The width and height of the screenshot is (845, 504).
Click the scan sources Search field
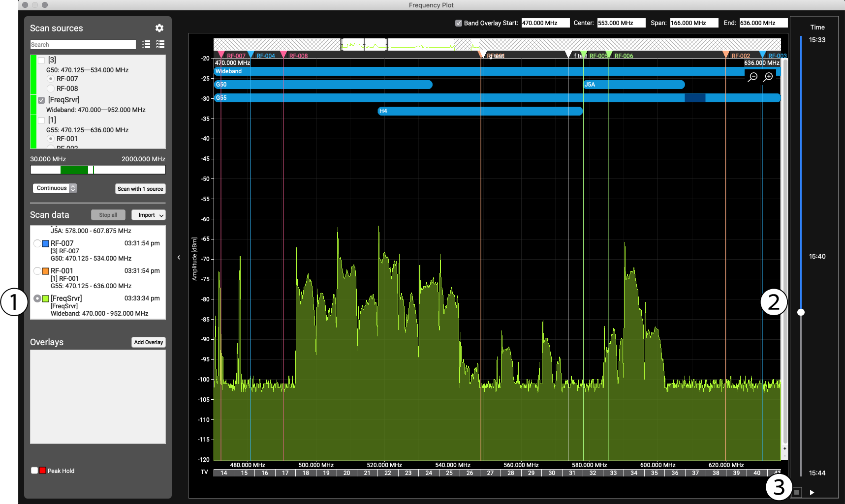(83, 45)
